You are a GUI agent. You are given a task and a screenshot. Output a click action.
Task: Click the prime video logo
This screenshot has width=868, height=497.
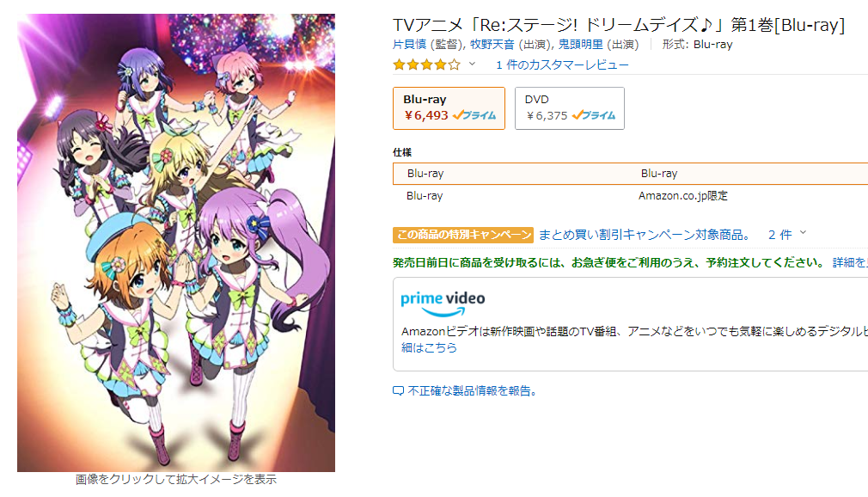pyautogui.click(x=443, y=299)
